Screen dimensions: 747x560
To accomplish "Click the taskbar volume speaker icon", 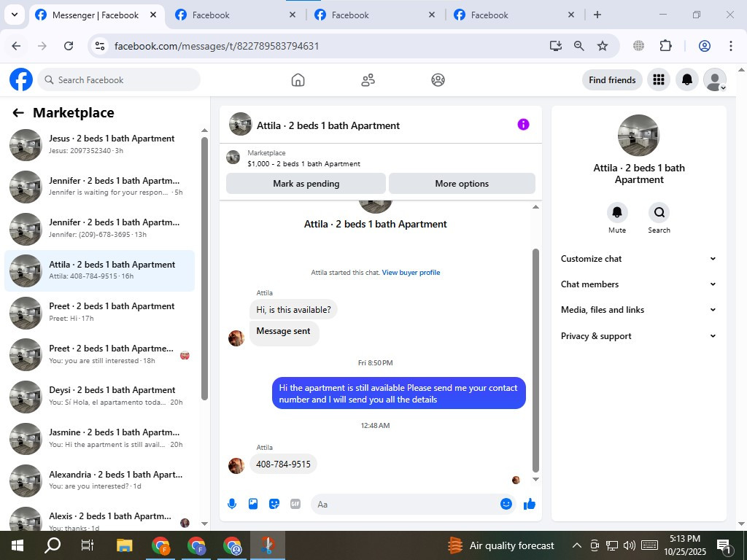I will 630,545.
